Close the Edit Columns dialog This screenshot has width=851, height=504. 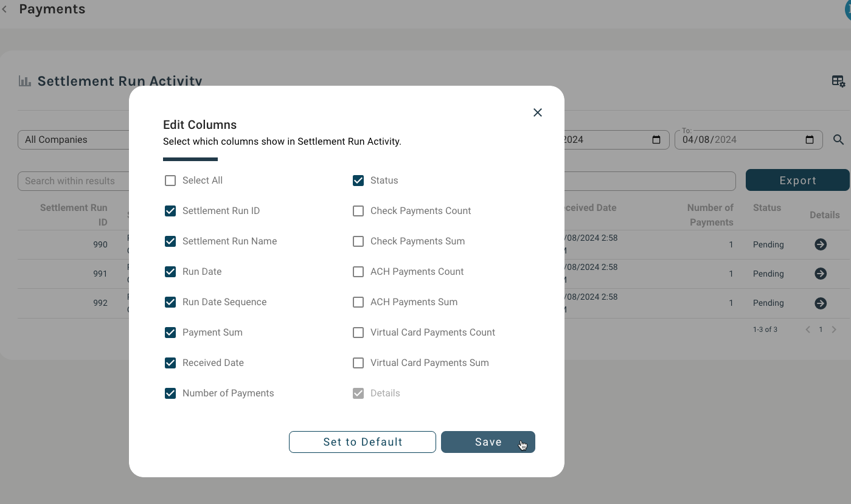[537, 112]
